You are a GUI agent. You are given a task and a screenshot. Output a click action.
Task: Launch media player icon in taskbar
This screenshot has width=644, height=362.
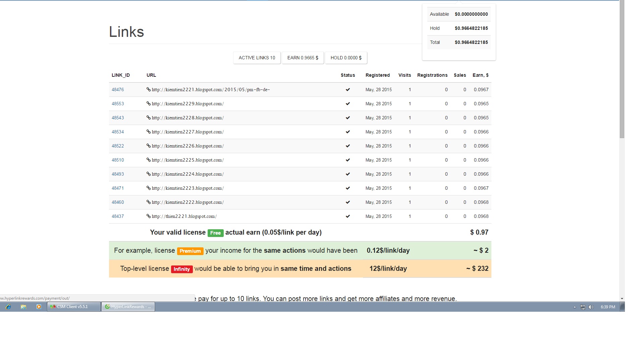pyautogui.click(x=39, y=307)
